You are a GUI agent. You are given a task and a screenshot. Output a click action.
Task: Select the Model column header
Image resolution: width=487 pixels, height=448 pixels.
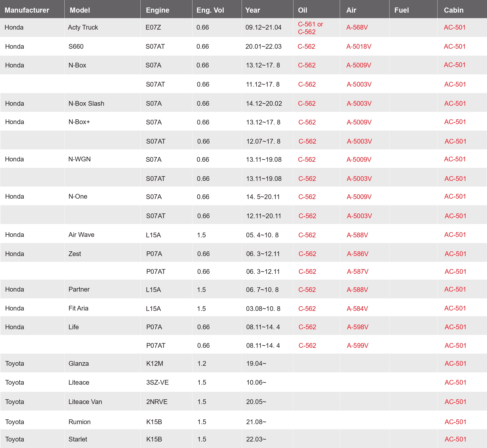(80, 10)
